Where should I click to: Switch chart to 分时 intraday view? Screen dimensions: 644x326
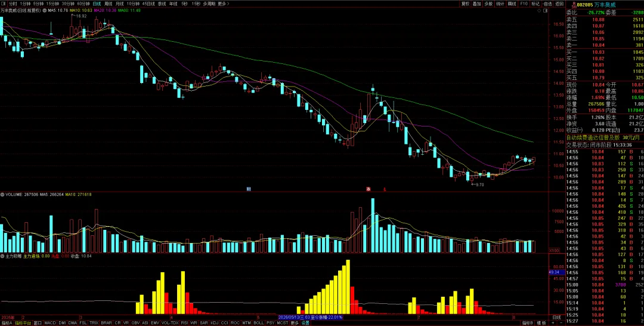[x=13, y=4]
